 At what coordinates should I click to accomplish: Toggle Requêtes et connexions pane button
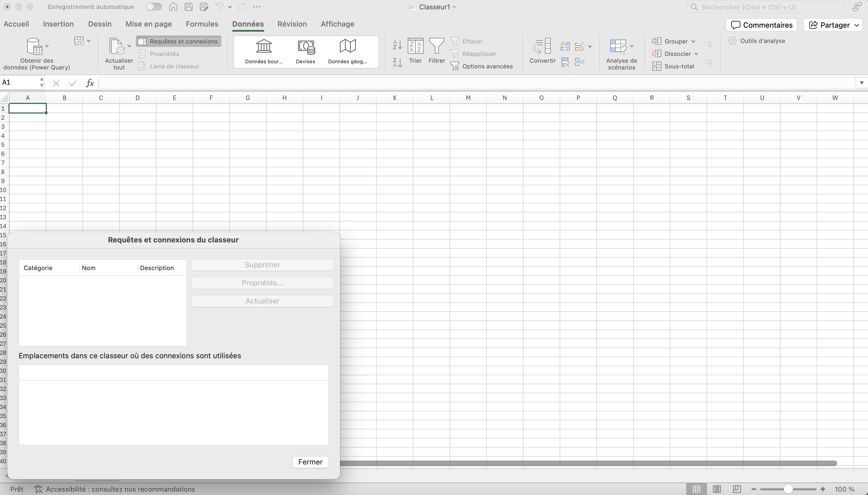tap(179, 41)
